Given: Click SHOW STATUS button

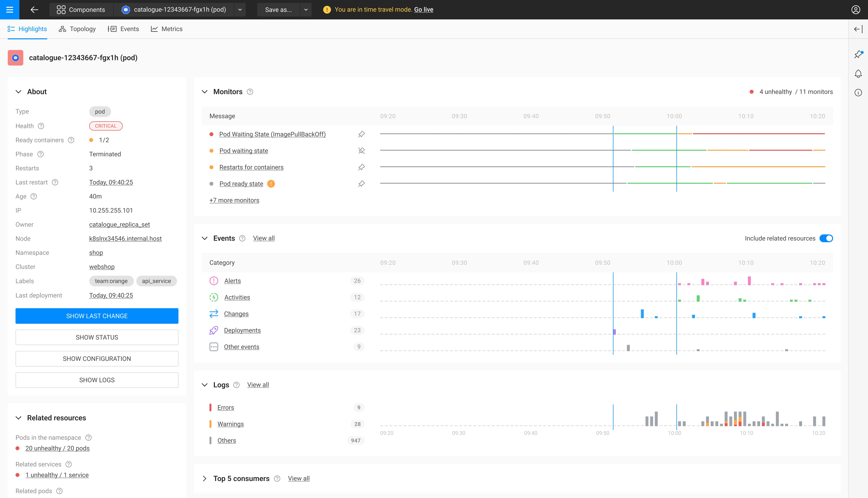Looking at the screenshot, I should tap(97, 337).
